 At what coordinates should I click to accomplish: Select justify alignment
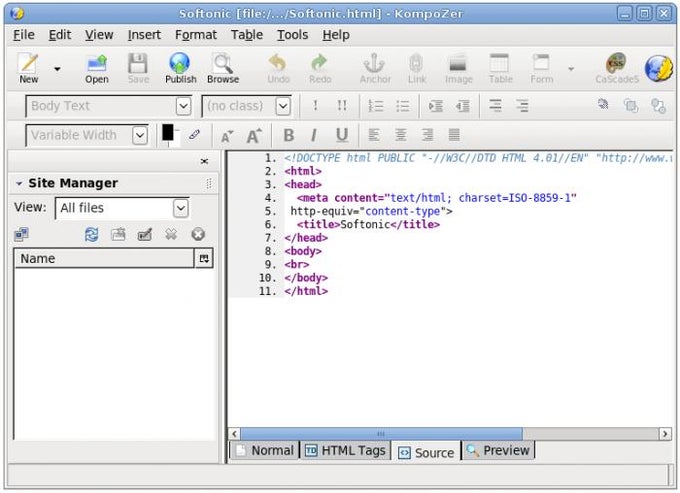click(x=454, y=135)
